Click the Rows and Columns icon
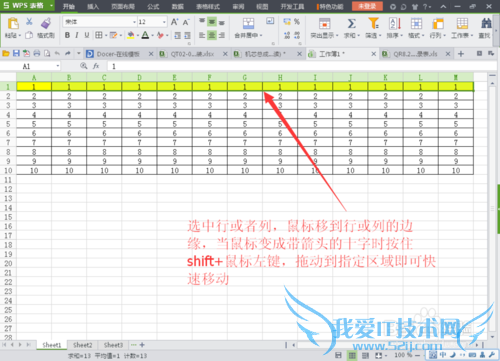Viewport: 500px width, 361px height. click(x=438, y=24)
